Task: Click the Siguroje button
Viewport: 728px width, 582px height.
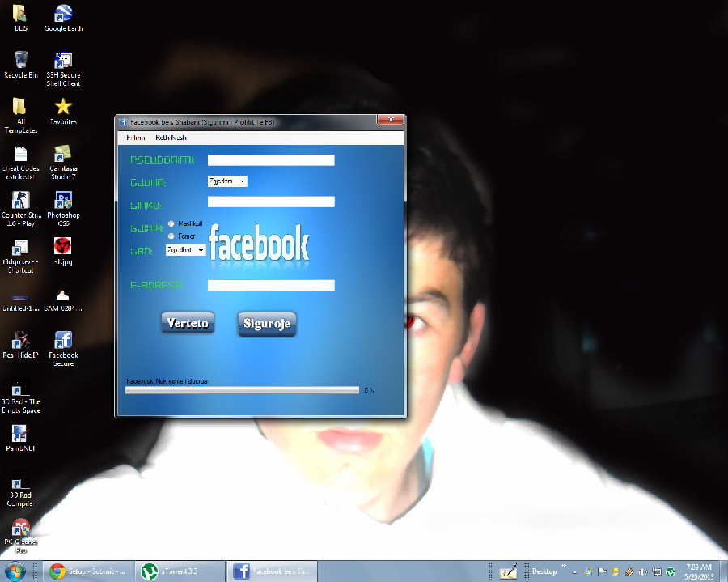Action: click(267, 324)
